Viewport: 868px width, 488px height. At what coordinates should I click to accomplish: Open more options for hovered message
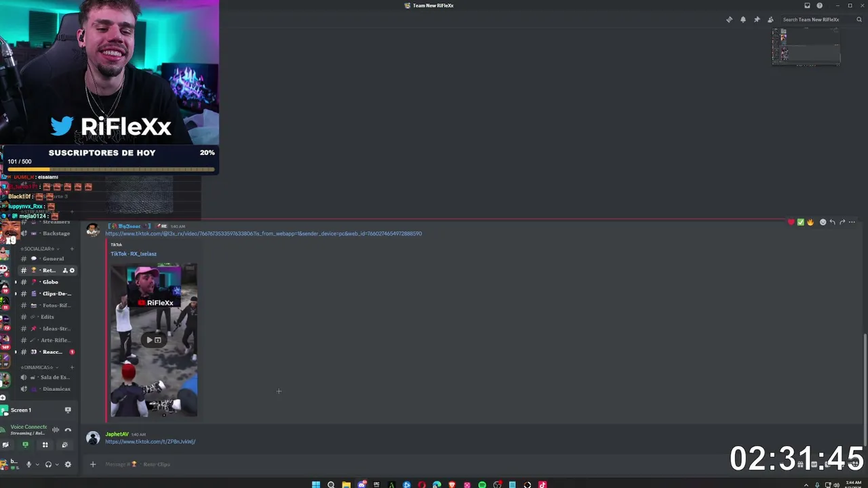pyautogui.click(x=852, y=222)
